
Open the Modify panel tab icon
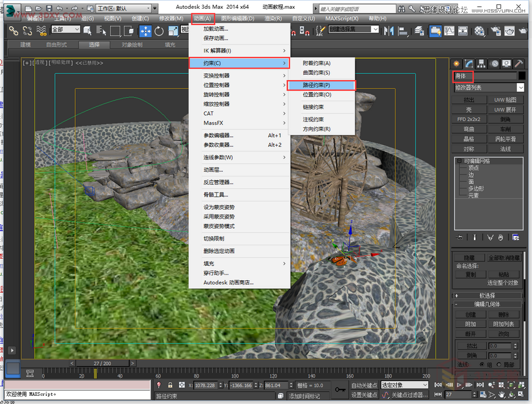pos(468,63)
